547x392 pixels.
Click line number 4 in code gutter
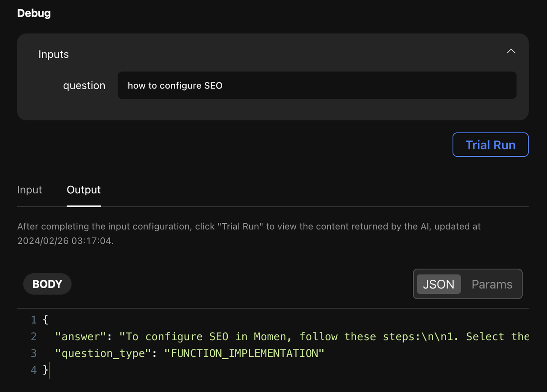point(34,370)
